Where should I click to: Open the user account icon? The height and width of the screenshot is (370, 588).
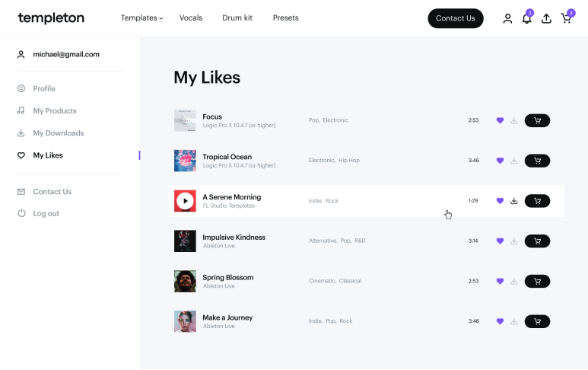coord(507,18)
